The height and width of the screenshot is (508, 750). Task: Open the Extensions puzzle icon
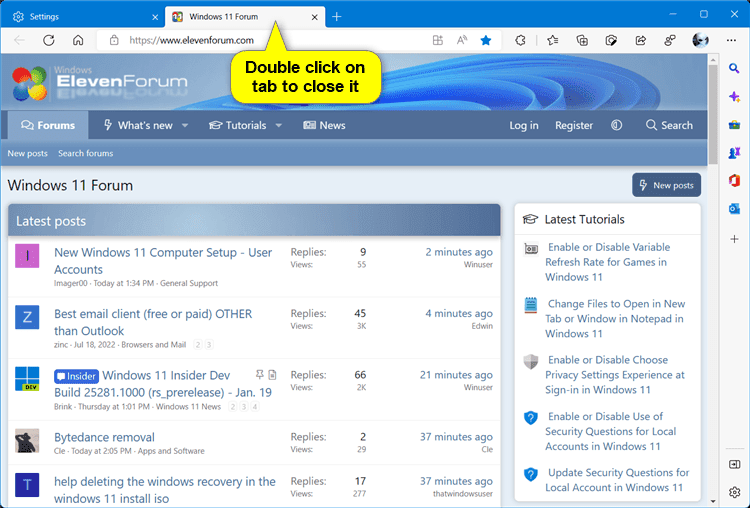[520, 40]
